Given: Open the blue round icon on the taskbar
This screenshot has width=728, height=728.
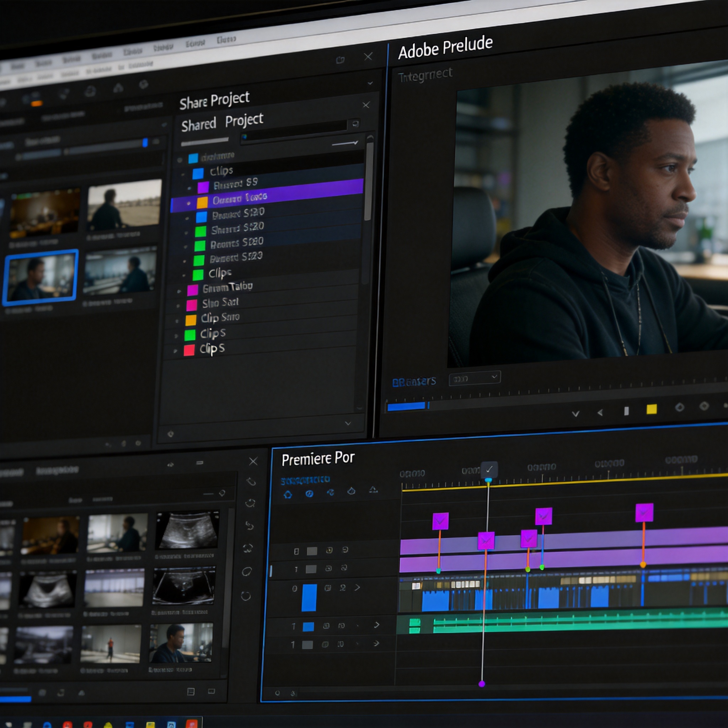Looking at the screenshot, I should coord(47,725).
